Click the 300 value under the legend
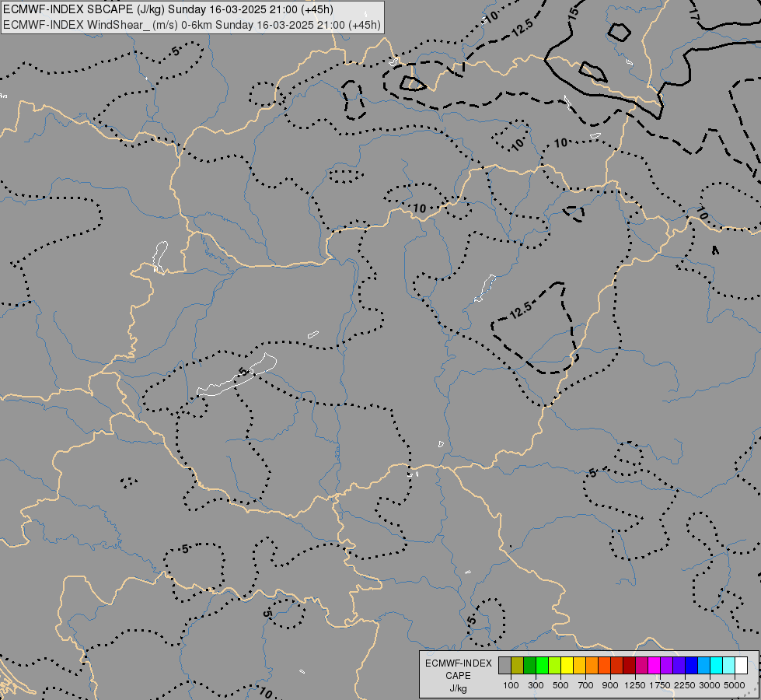Viewport: 761px width, 700px height. tap(536, 685)
